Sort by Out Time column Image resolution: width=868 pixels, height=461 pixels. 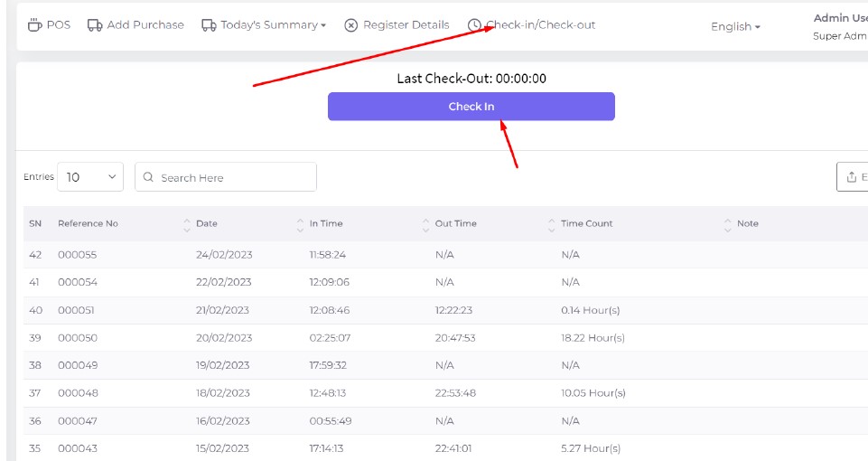pyautogui.click(x=427, y=224)
